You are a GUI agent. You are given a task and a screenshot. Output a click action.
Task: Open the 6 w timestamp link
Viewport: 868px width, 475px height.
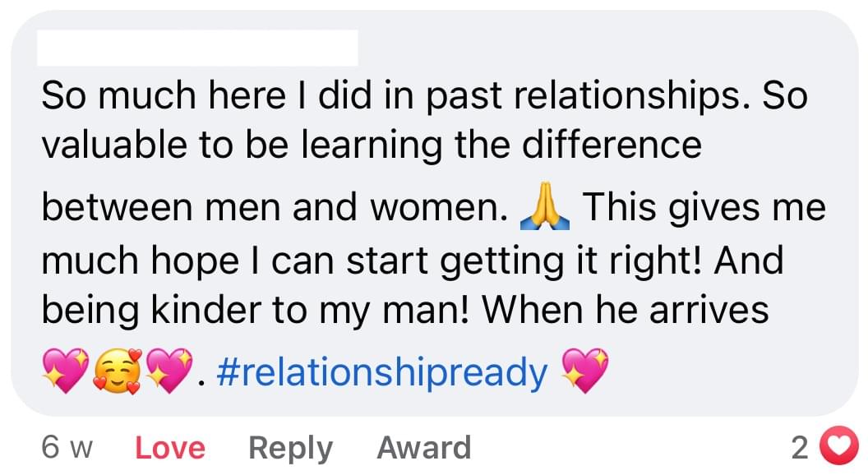click(x=66, y=448)
